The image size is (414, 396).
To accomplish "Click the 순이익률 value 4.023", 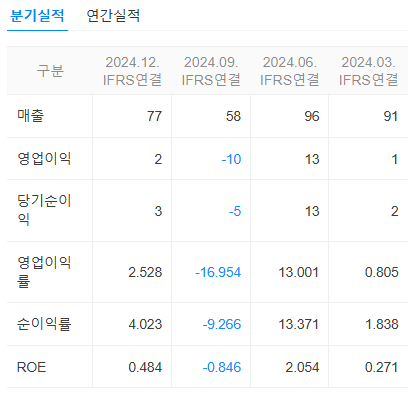I will tap(145, 324).
